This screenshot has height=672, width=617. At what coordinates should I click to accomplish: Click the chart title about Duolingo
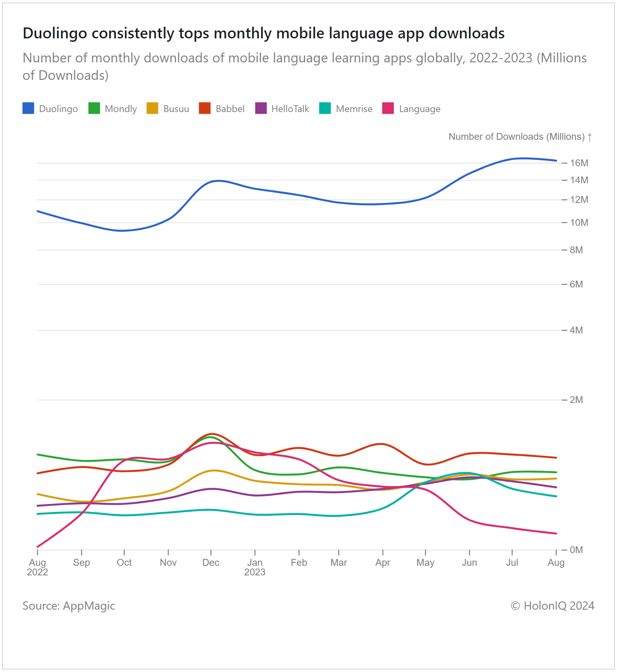tap(264, 33)
